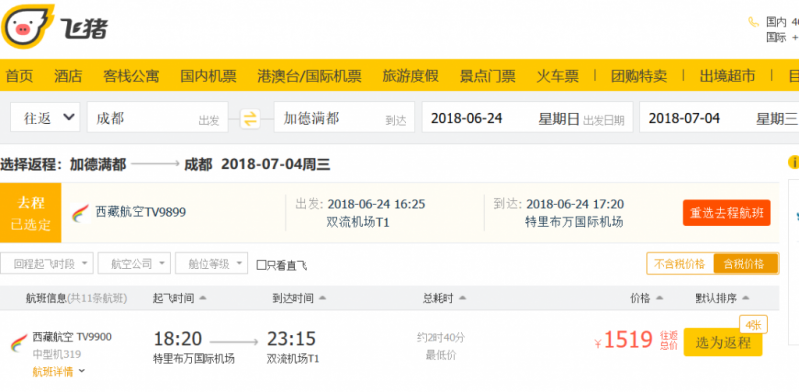Check the 只看直飞 direct flights checkbox
Screen dimensions: 799x392
pos(261,265)
